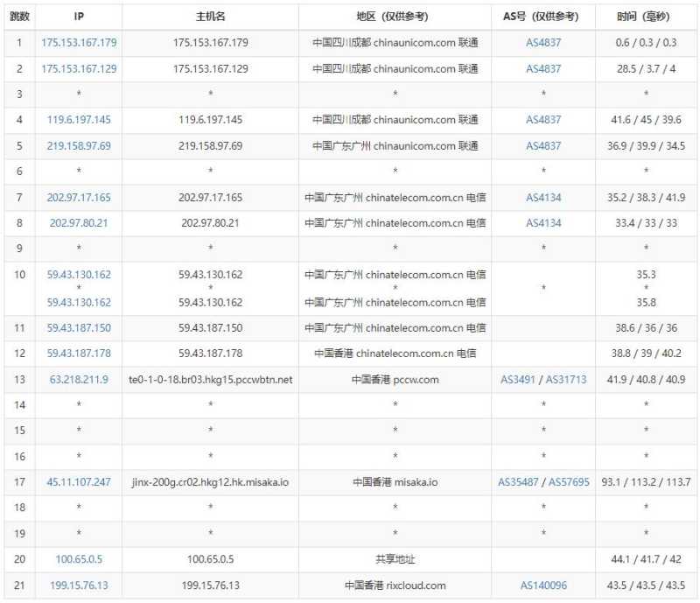Select the time value 36.9 / 39.9 / 34.5
This screenshot has width=700, height=603.
(x=646, y=146)
